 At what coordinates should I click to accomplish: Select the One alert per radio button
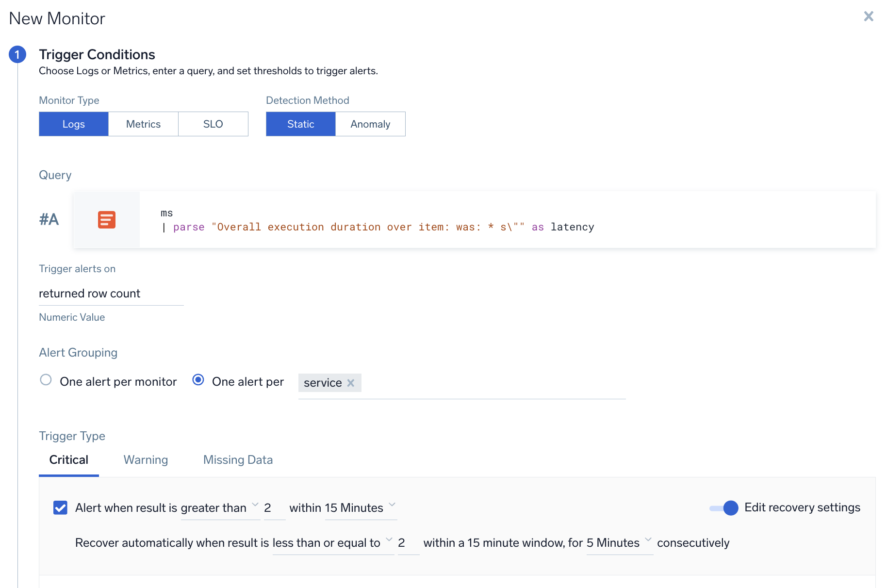pos(198,380)
